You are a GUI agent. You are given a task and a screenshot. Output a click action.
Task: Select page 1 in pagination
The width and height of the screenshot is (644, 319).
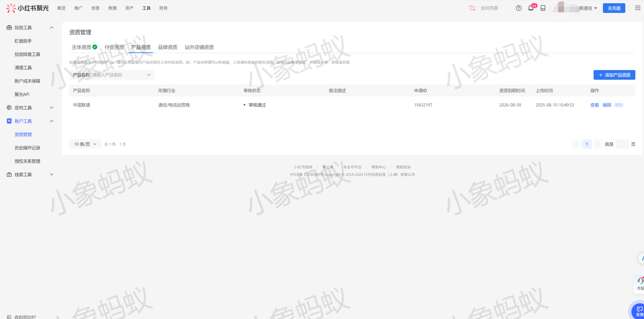pos(587,144)
